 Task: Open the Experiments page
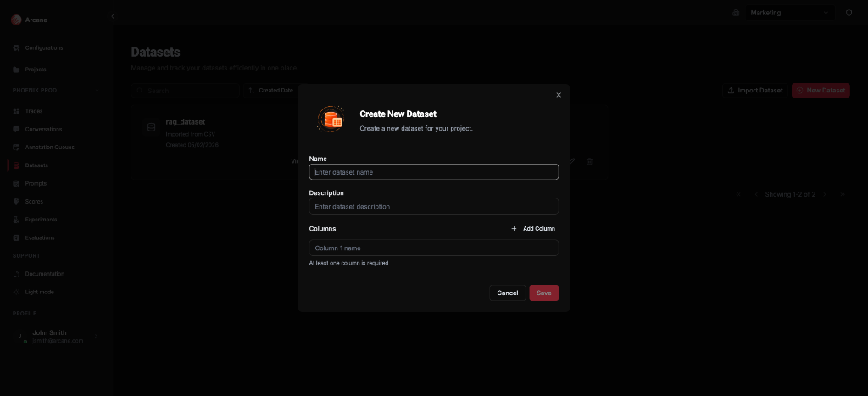point(41,220)
